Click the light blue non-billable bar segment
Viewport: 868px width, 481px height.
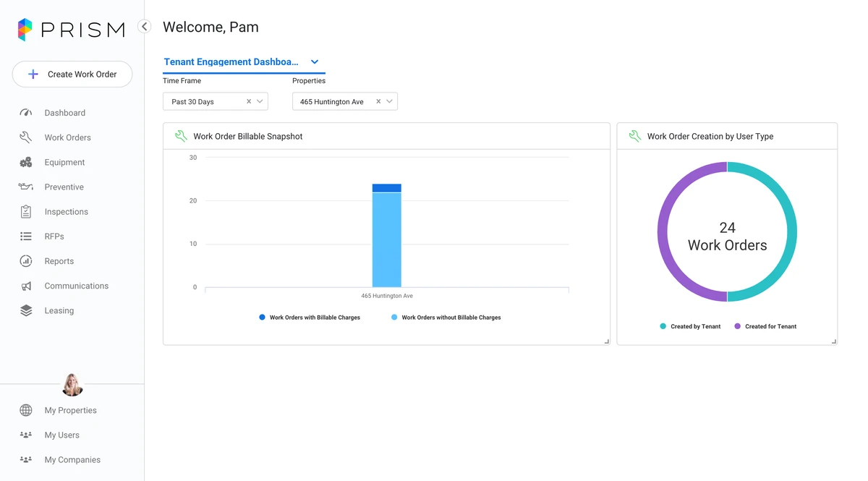[386, 240]
